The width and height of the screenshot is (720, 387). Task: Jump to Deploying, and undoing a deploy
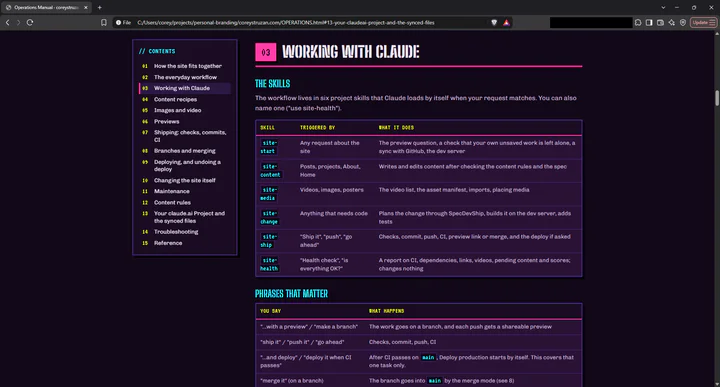click(x=187, y=165)
